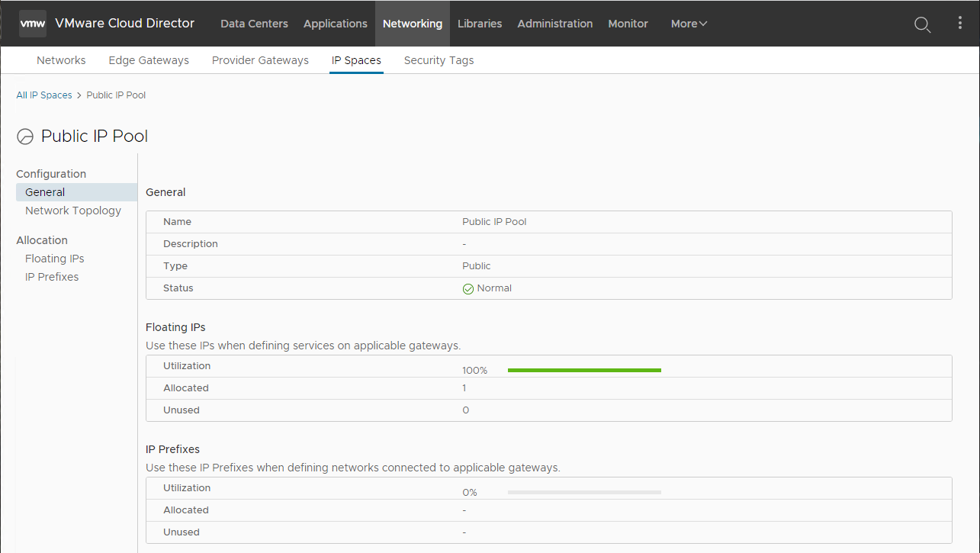Click the Public IP Pool breadcrumb text
The width and height of the screenshot is (980, 553).
116,95
